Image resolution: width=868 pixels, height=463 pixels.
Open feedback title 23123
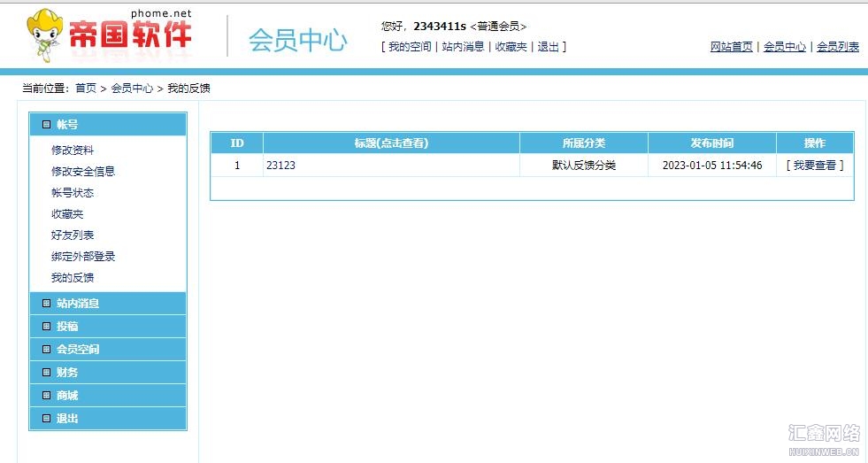pyautogui.click(x=280, y=166)
